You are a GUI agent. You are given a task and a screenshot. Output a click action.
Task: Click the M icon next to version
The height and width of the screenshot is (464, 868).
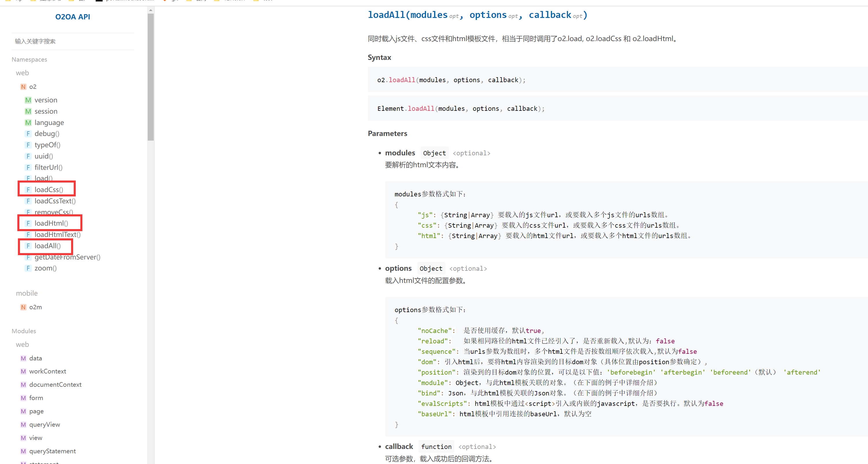[28, 100]
